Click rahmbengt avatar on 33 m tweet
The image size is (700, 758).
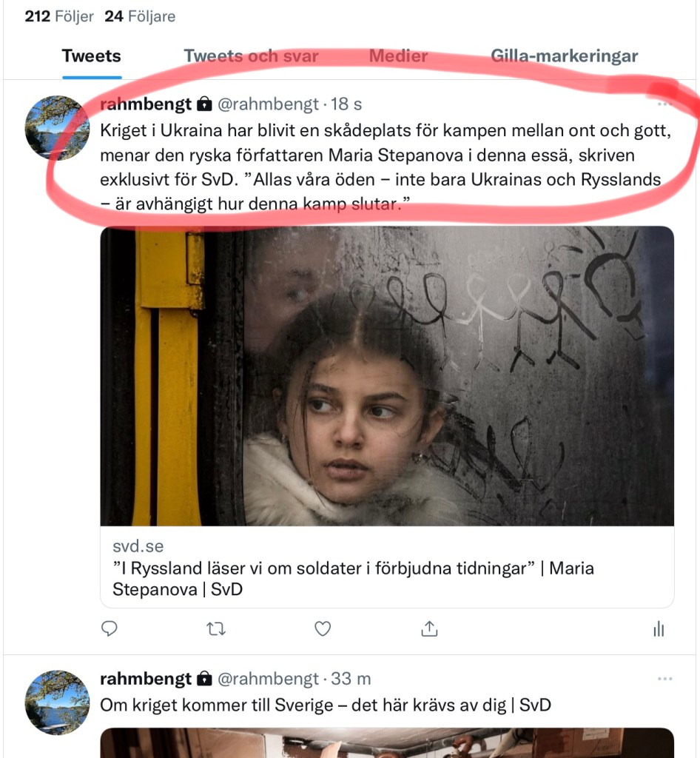tap(57, 702)
